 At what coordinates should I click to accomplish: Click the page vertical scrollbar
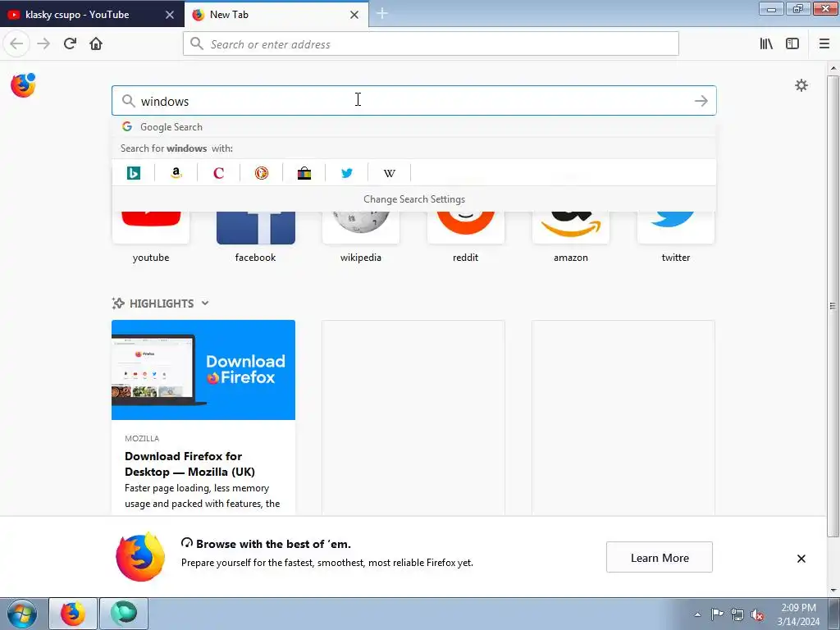(x=833, y=306)
